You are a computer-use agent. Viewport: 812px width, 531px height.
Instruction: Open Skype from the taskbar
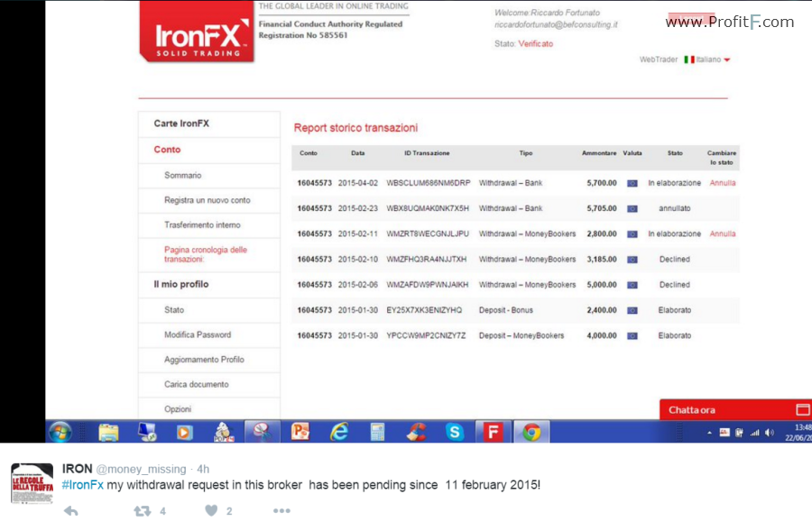pyautogui.click(x=455, y=432)
